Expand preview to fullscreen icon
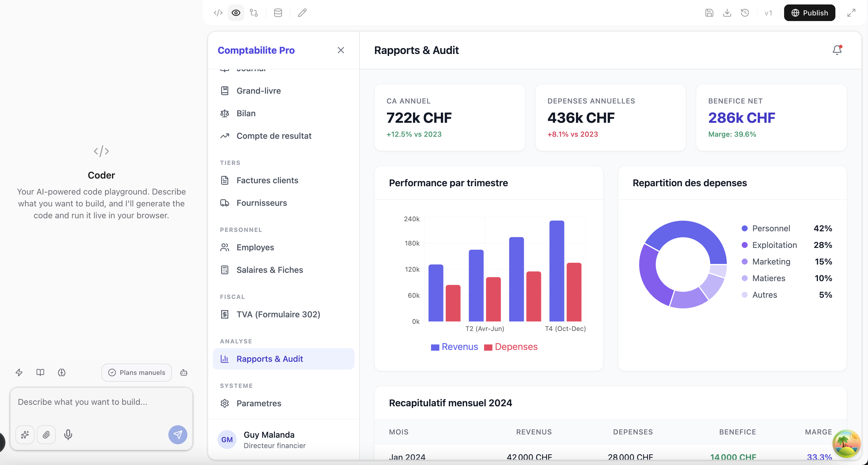 pos(851,13)
